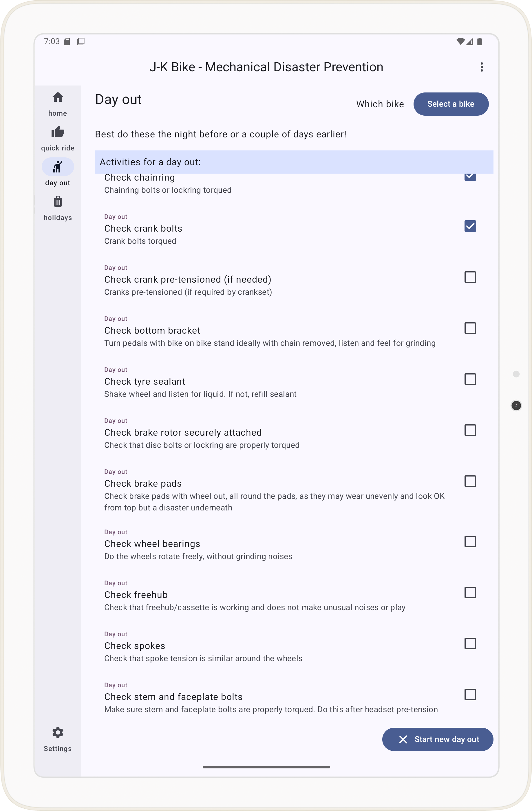Click 'Check that spoke tension is similar' description
The height and width of the screenshot is (811, 532).
203,658
